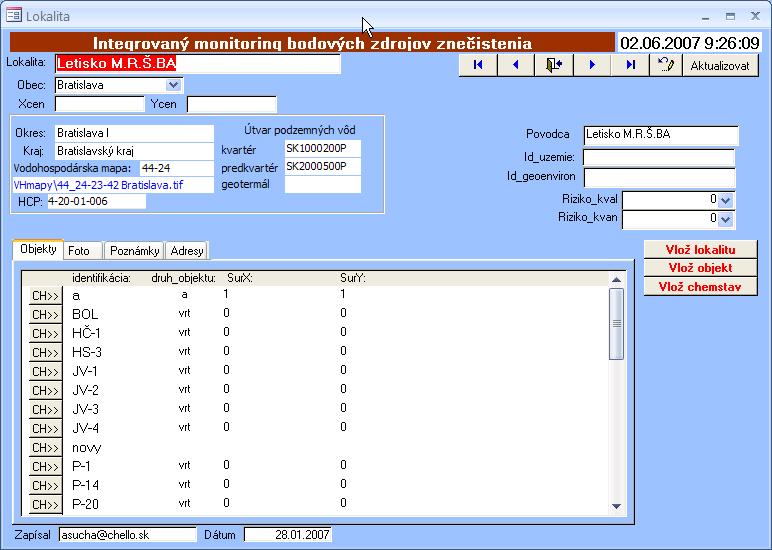Image resolution: width=772 pixels, height=550 pixels.
Task: Click the empty geotermál field
Action: pos(322,184)
